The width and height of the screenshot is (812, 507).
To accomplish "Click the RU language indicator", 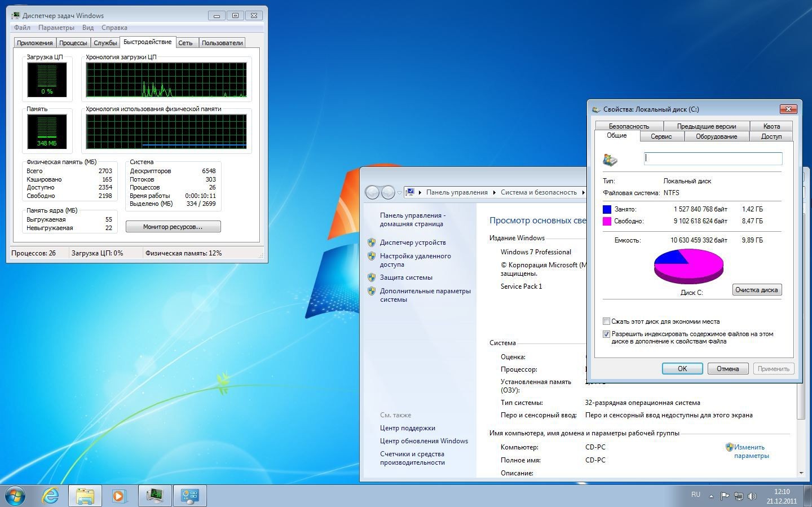I will coord(696,495).
